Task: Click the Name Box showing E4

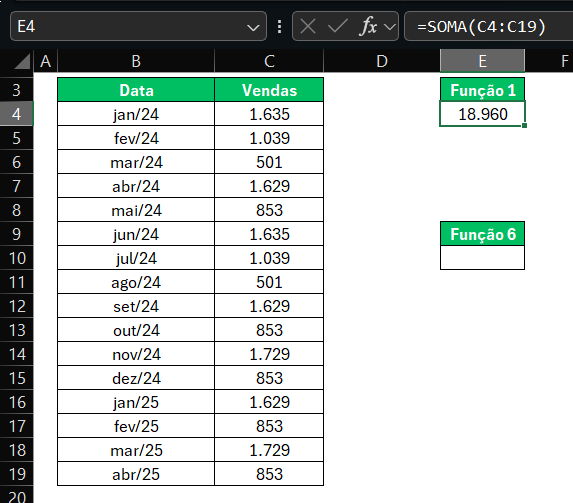Action: tap(138, 26)
